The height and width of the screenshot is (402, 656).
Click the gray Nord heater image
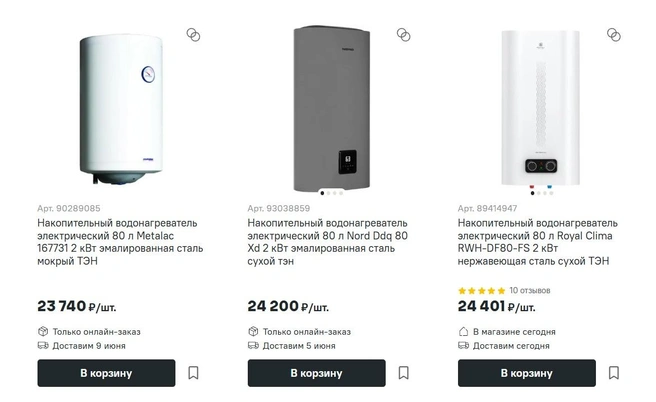(x=331, y=108)
